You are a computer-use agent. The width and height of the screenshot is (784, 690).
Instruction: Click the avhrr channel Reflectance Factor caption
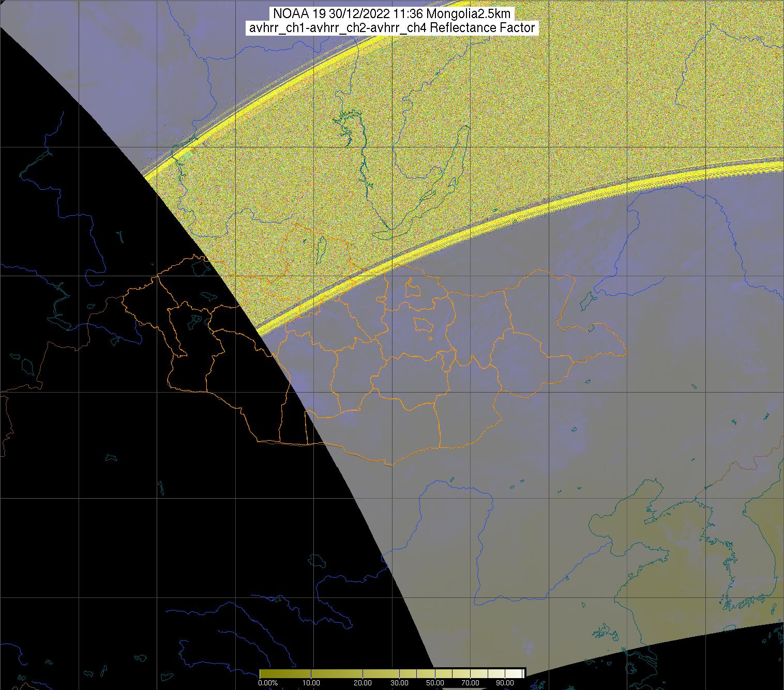click(x=391, y=28)
